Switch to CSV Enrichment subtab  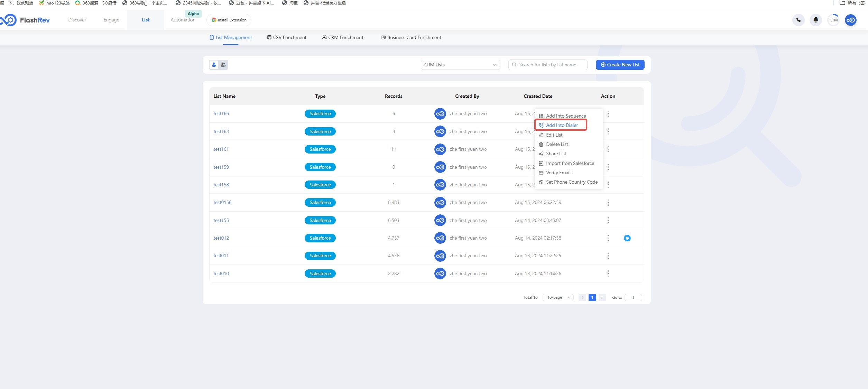coord(287,37)
